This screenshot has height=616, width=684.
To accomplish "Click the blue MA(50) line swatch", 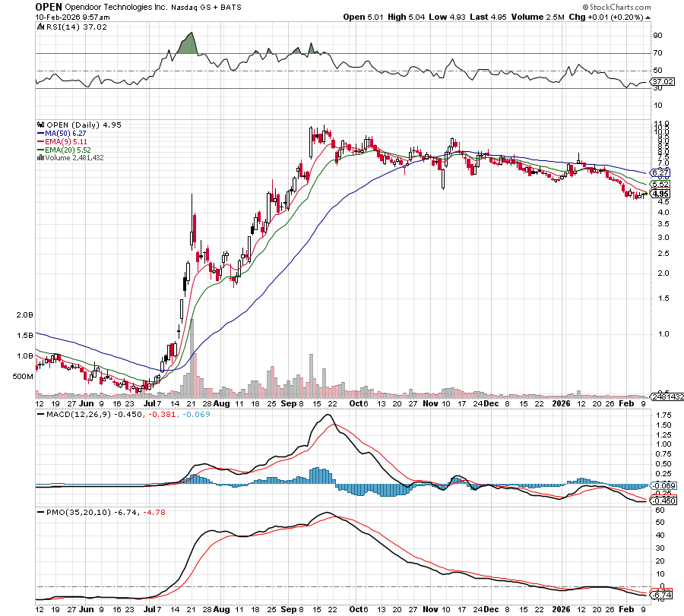I will [x=40, y=134].
